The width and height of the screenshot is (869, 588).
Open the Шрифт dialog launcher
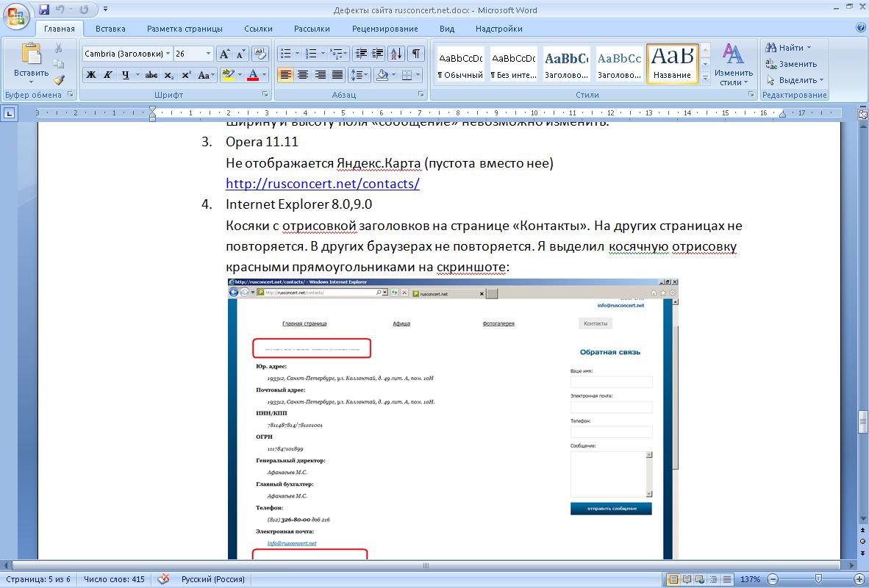point(265,95)
